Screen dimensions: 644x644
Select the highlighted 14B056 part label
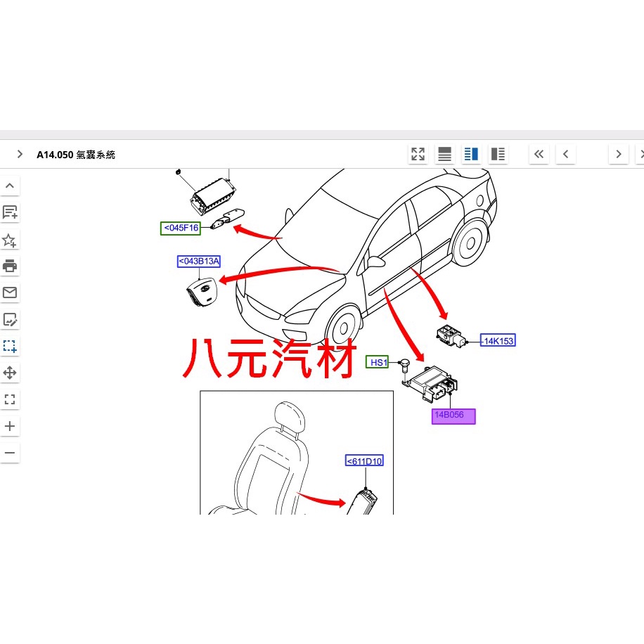coord(453,416)
